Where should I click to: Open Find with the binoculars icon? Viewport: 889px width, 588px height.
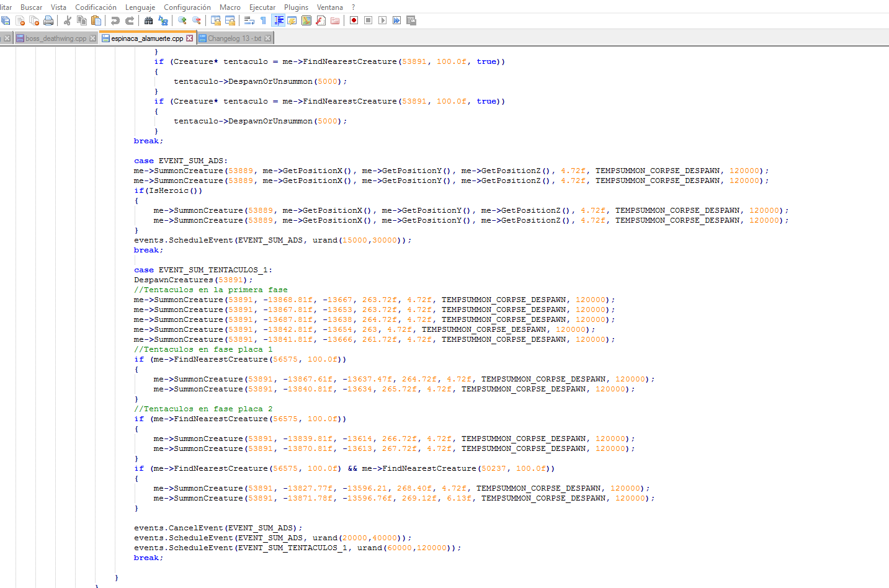(x=148, y=20)
